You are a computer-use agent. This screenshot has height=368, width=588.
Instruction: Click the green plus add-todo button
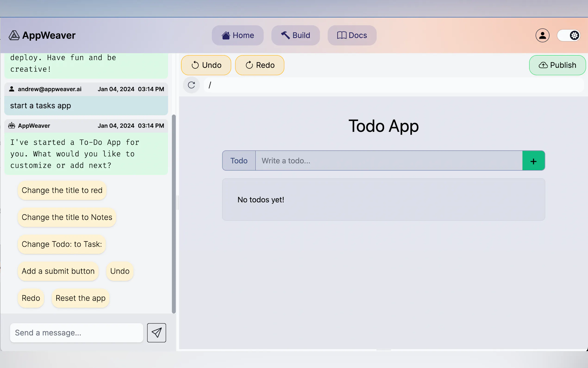coord(533,161)
